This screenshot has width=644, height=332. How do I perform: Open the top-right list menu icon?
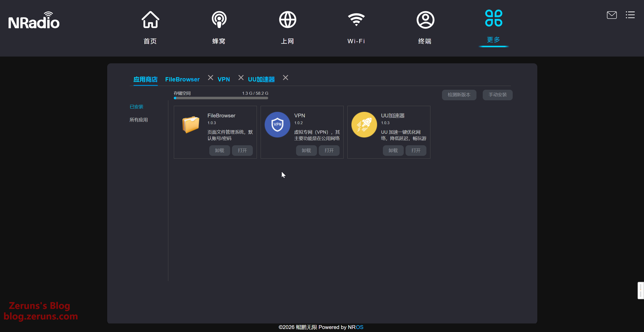tap(630, 15)
